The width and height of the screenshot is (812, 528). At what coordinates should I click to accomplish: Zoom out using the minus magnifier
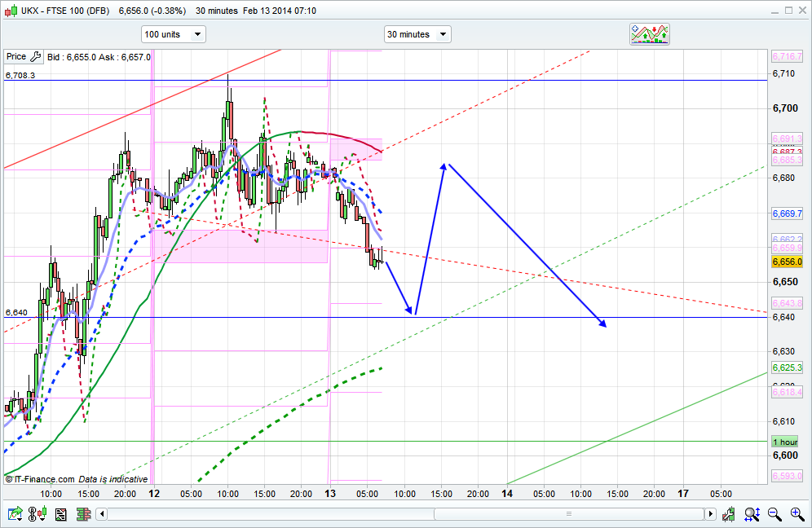click(x=774, y=514)
